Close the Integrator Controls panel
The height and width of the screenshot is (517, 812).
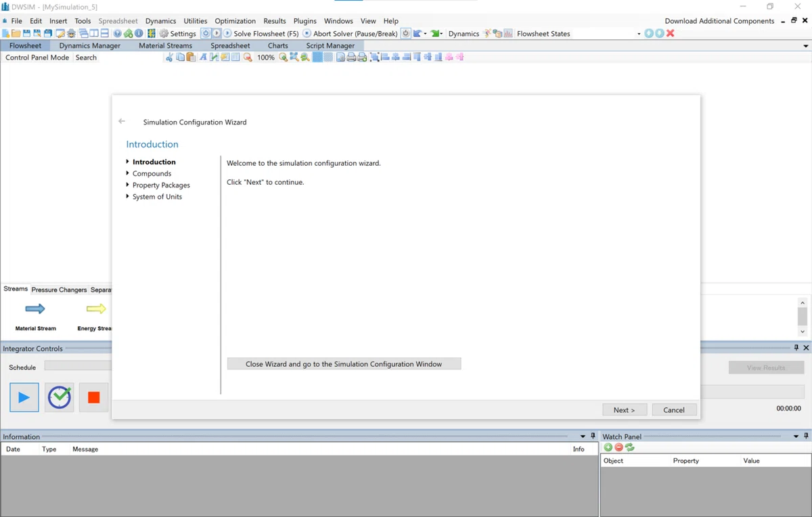806,348
